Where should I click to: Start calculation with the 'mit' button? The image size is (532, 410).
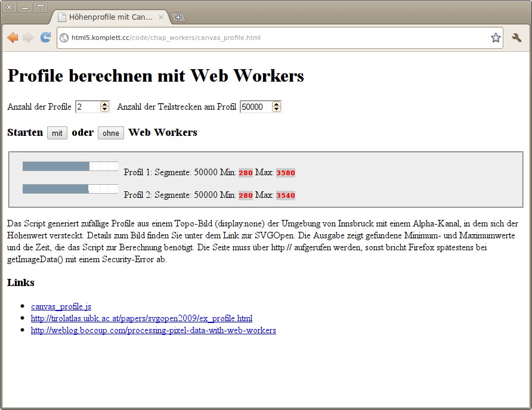click(57, 133)
